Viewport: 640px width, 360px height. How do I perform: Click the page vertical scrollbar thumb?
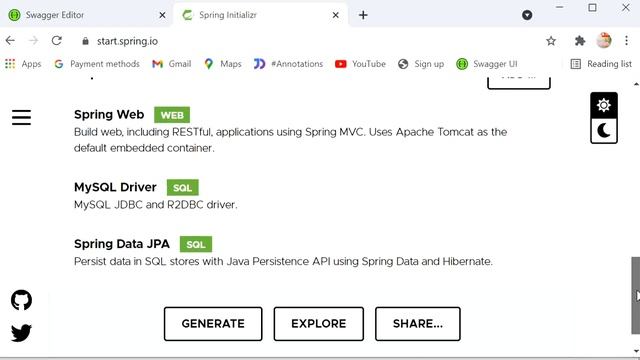[x=636, y=296]
